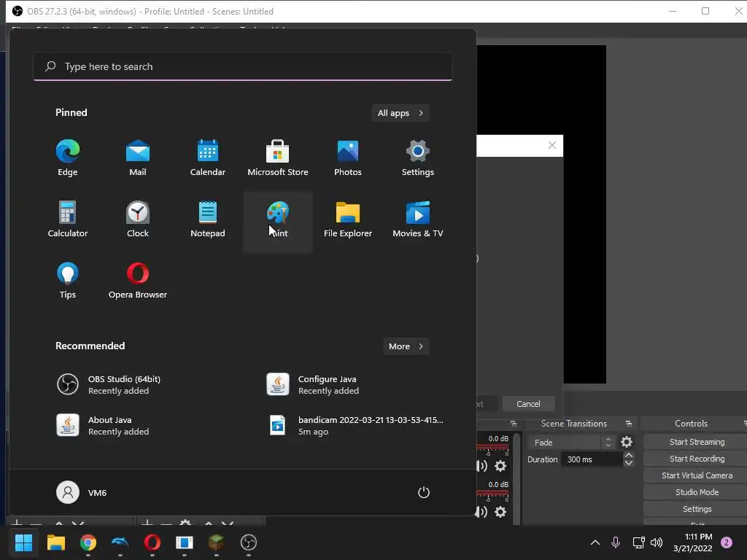Open Settings in OBS Controls panel
Viewport: 747px width, 560px height.
(697, 509)
